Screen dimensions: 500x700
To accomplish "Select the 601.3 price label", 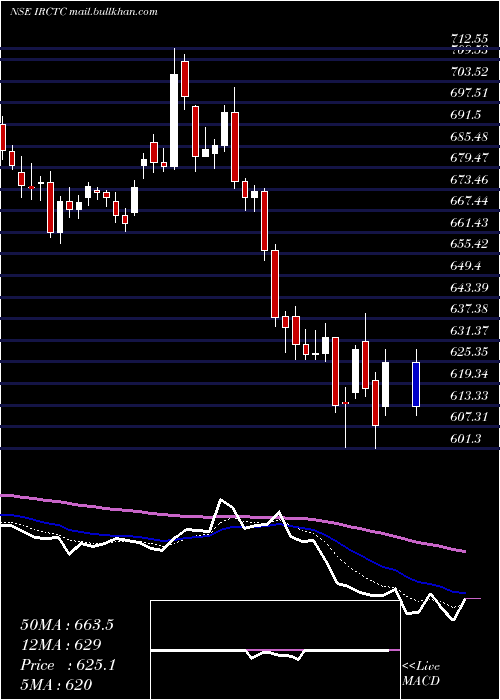I will 465,438.
